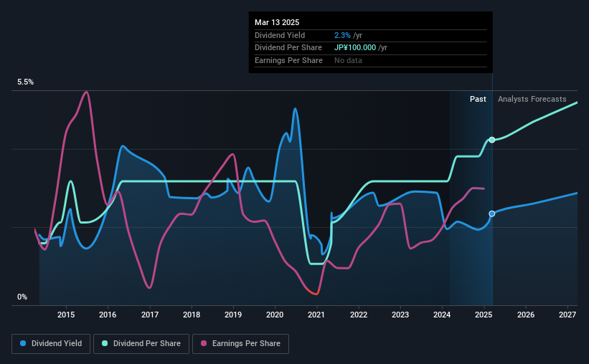Click the 'Mar 13 2025' tooltip date
589x364 pixels.
[277, 22]
